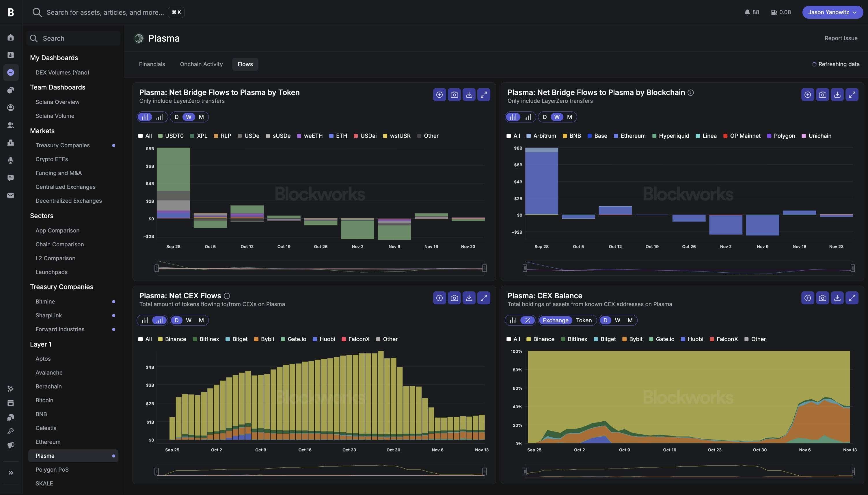The width and height of the screenshot is (868, 495).
Task: Open the Onchain Activity tab
Action: tap(201, 64)
